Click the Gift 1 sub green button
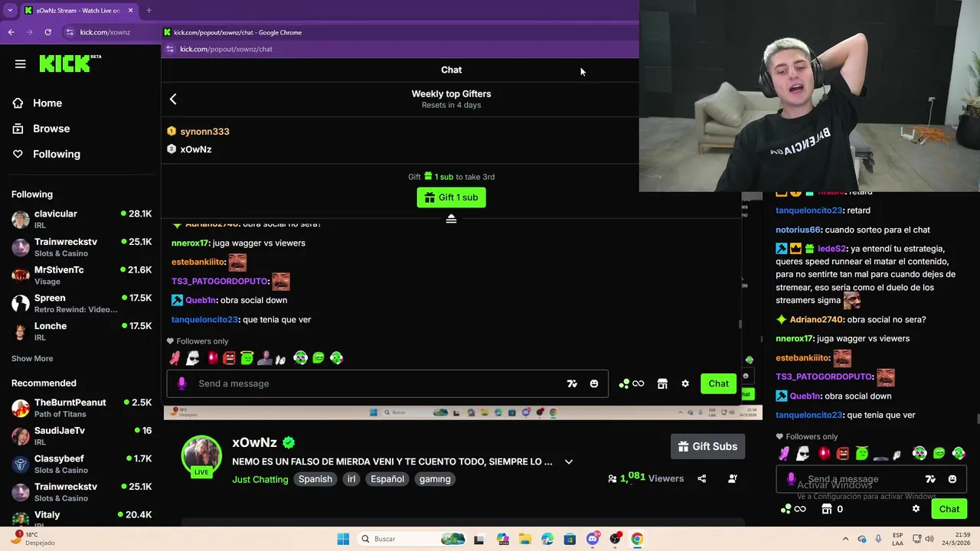The width and height of the screenshot is (980, 551). (x=451, y=197)
